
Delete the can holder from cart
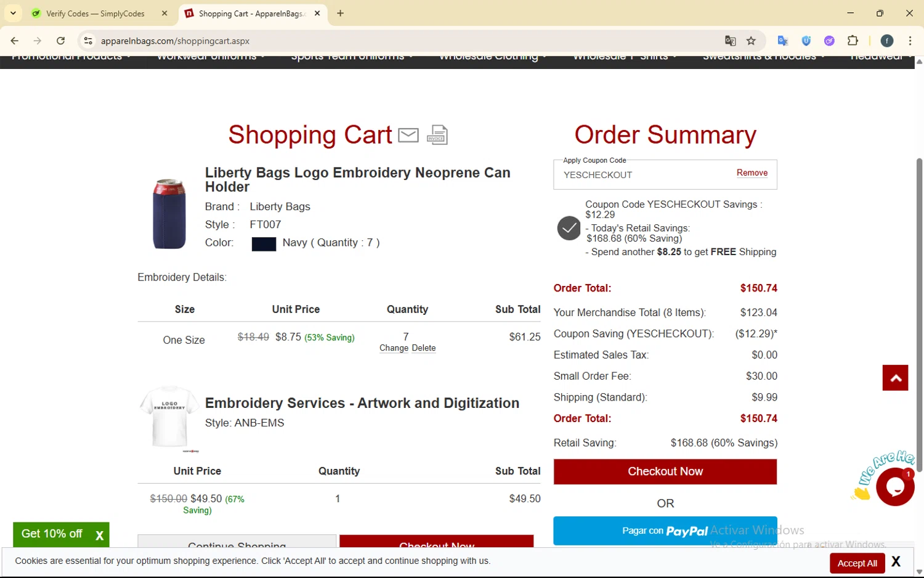[424, 348]
